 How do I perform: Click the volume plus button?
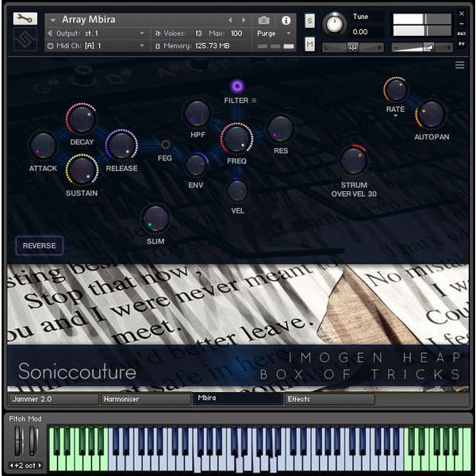(448, 48)
